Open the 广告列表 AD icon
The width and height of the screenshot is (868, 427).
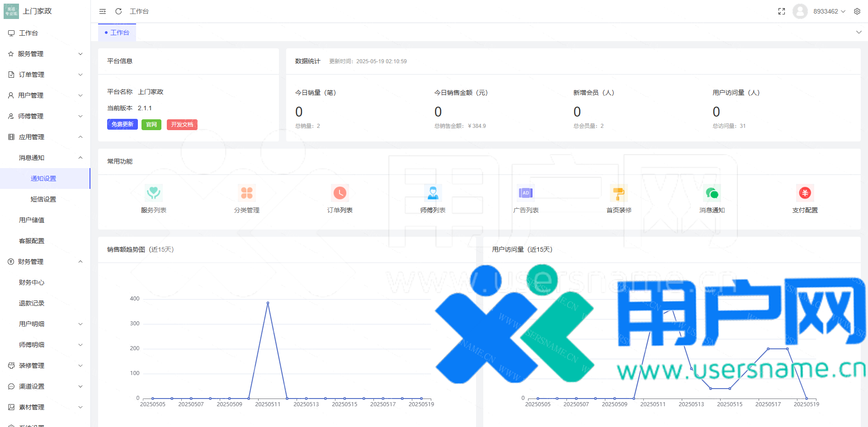point(526,193)
